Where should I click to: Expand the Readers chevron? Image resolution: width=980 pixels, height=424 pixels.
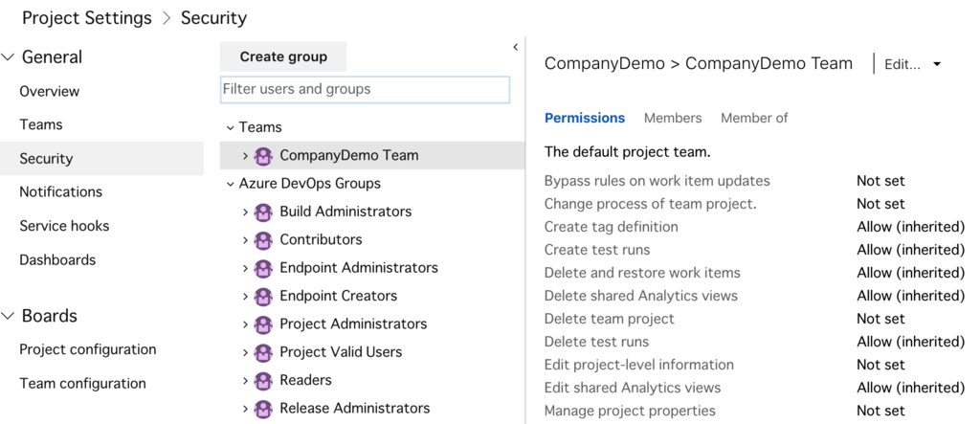[246, 381]
